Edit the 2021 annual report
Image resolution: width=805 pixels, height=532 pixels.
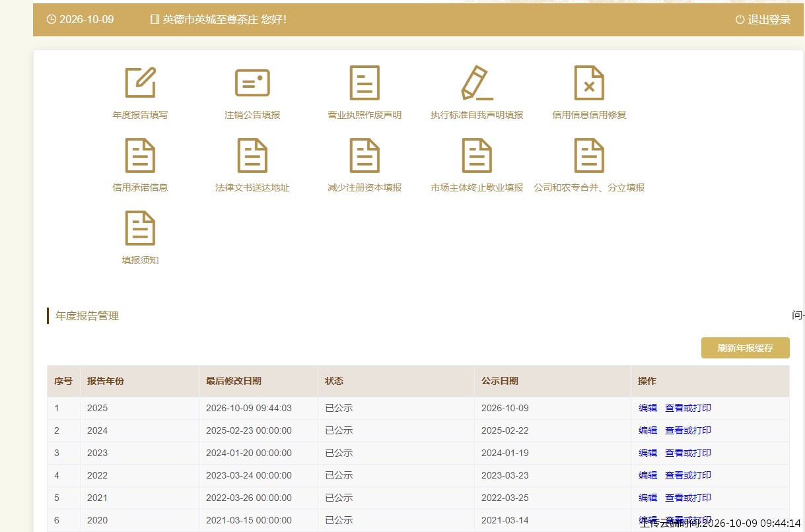(x=648, y=498)
